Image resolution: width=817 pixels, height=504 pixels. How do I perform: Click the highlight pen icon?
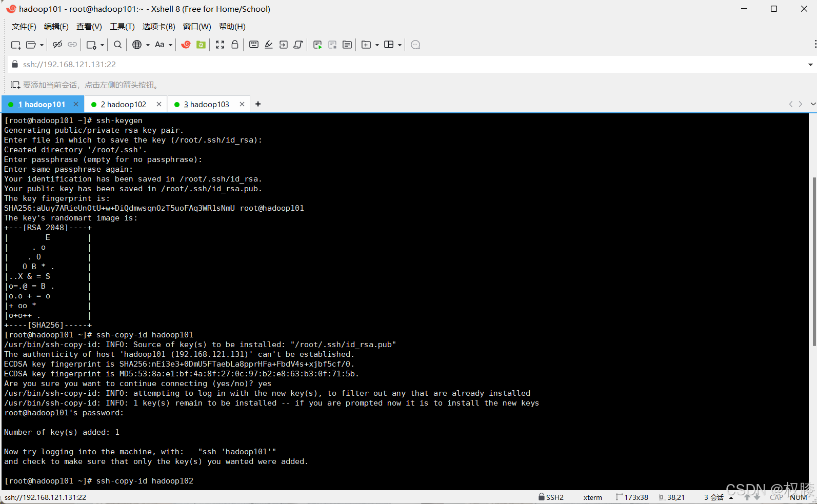coord(268,45)
